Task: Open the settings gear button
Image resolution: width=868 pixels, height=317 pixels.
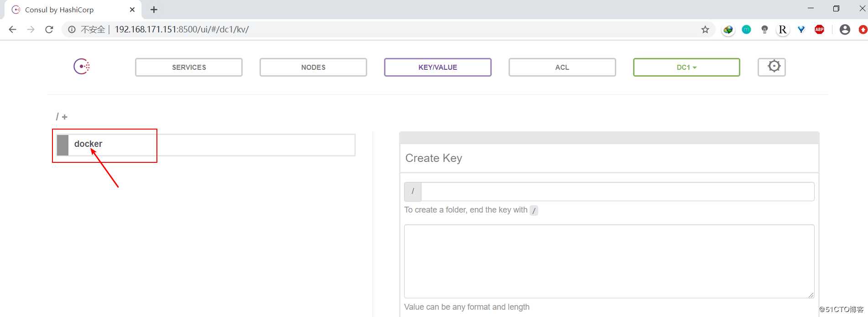Action: point(772,67)
